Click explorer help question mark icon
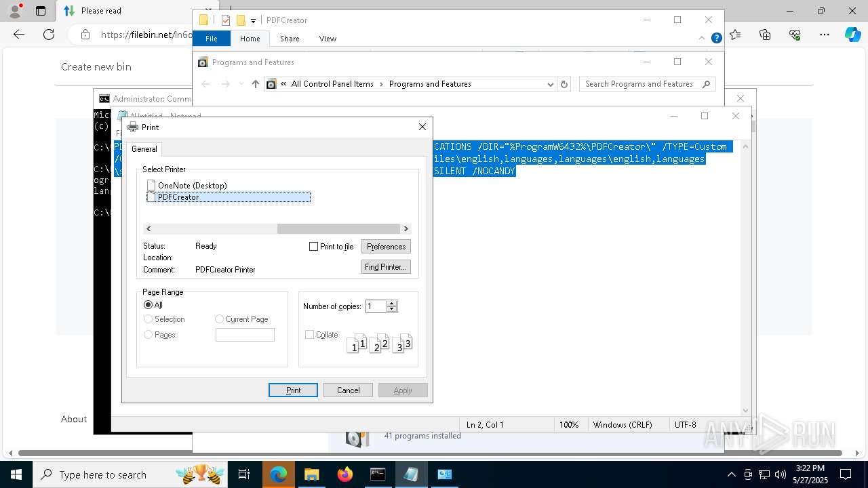868x488 pixels. 716,39
